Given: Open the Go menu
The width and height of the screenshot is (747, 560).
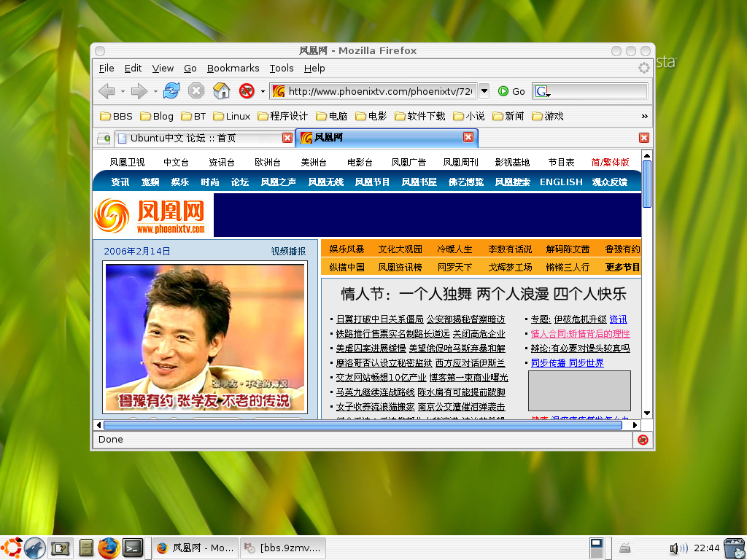Looking at the screenshot, I should click(190, 68).
